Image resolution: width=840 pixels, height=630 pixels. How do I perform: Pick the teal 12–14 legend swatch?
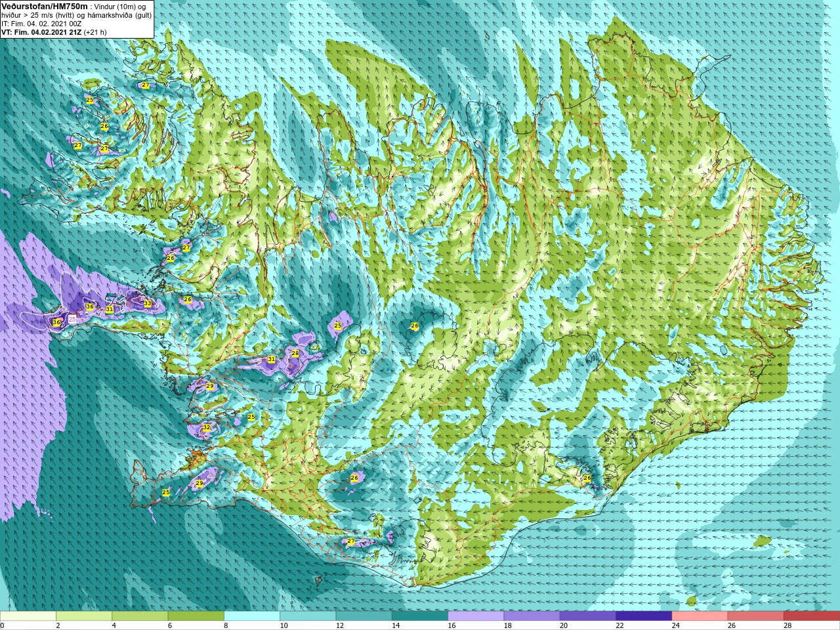[x=364, y=616]
